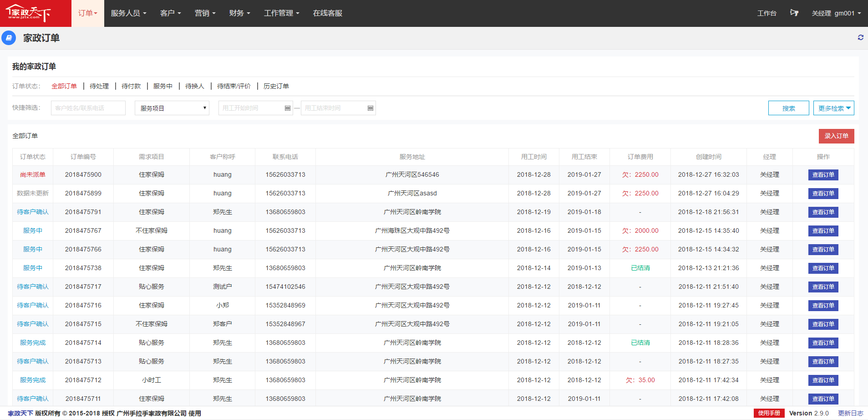Expand the 财务 menu
This screenshot has width=868, height=420.
tap(239, 13)
